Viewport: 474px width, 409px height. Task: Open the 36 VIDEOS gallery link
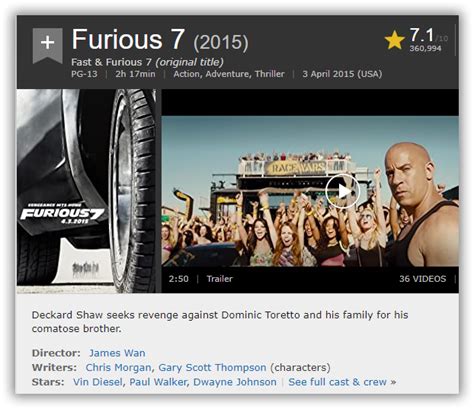coord(422,279)
